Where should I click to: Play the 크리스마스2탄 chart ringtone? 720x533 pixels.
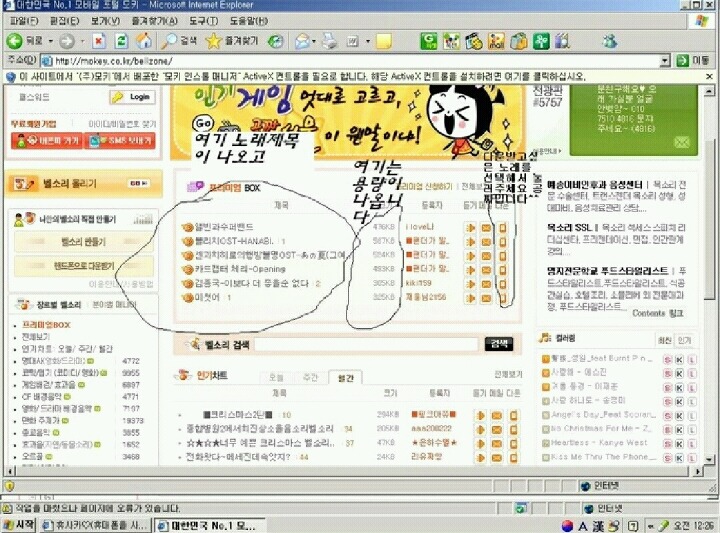(x=480, y=415)
